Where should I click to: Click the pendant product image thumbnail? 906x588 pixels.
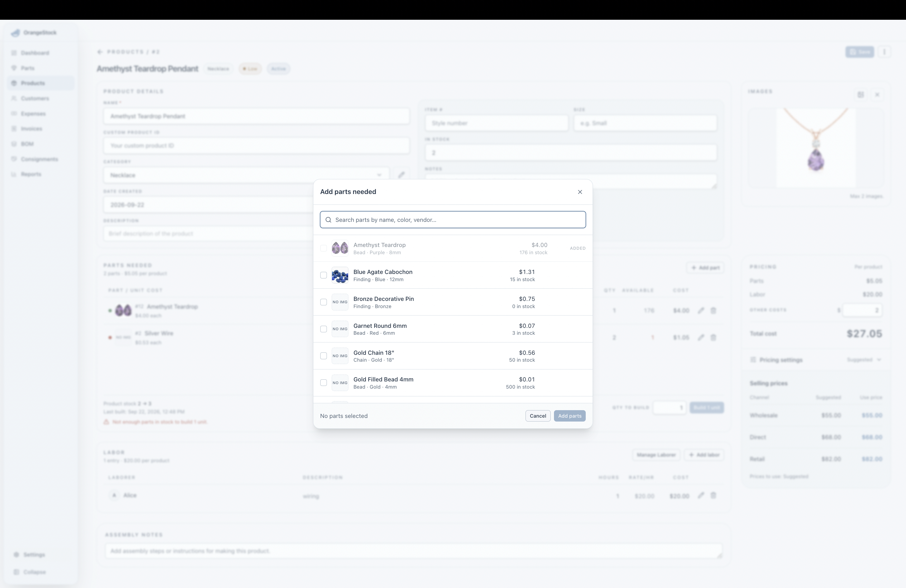pos(816,148)
